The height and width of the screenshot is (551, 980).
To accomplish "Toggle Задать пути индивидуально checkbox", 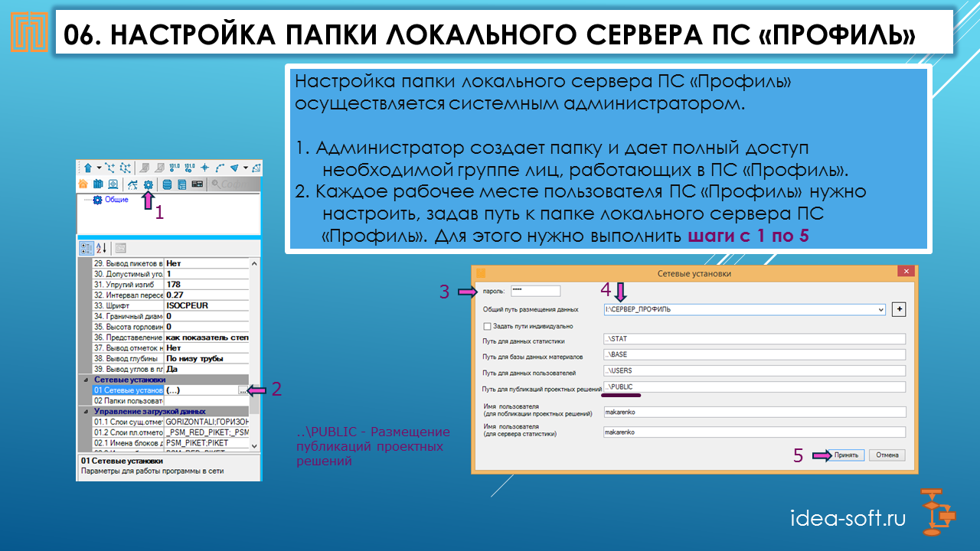I will (x=486, y=326).
